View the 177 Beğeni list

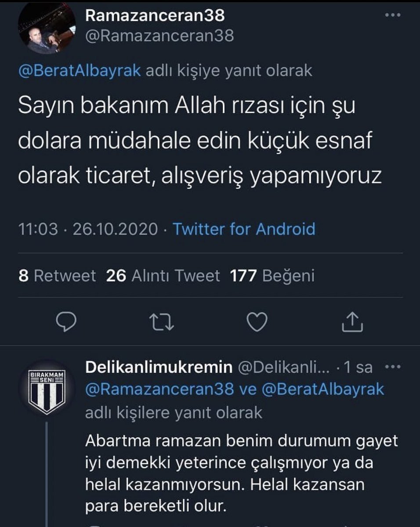pyautogui.click(x=272, y=275)
